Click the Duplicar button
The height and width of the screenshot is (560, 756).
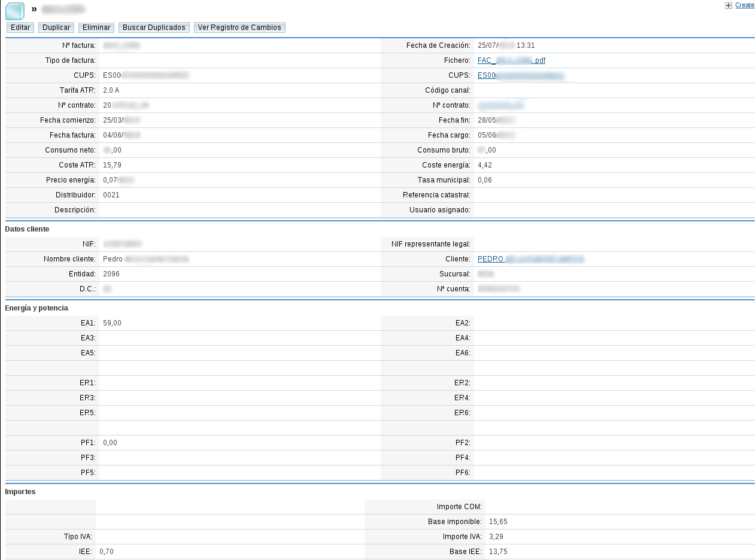click(x=56, y=28)
